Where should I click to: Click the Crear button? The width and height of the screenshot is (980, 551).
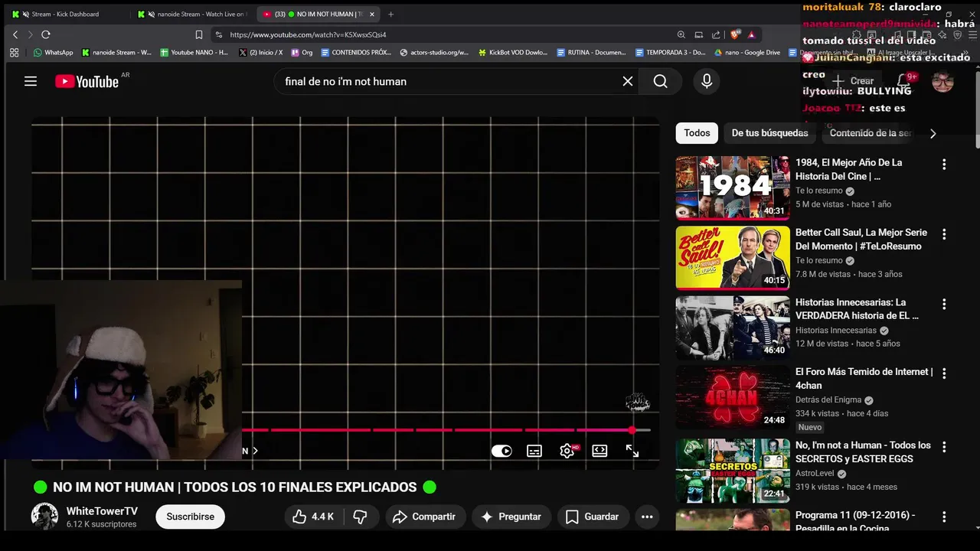coord(852,81)
